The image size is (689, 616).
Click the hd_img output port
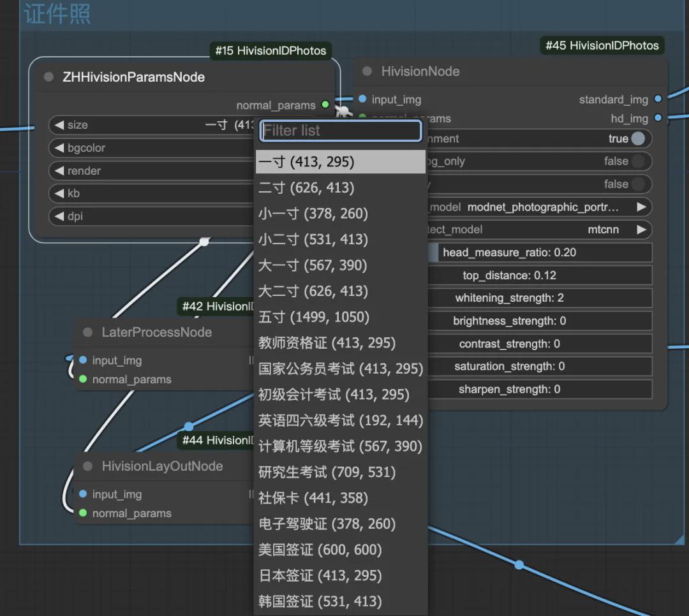click(x=658, y=118)
